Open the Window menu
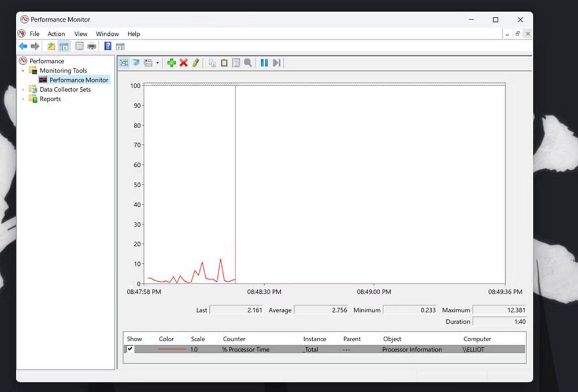Viewport: 578px width, 392px height. tap(107, 33)
